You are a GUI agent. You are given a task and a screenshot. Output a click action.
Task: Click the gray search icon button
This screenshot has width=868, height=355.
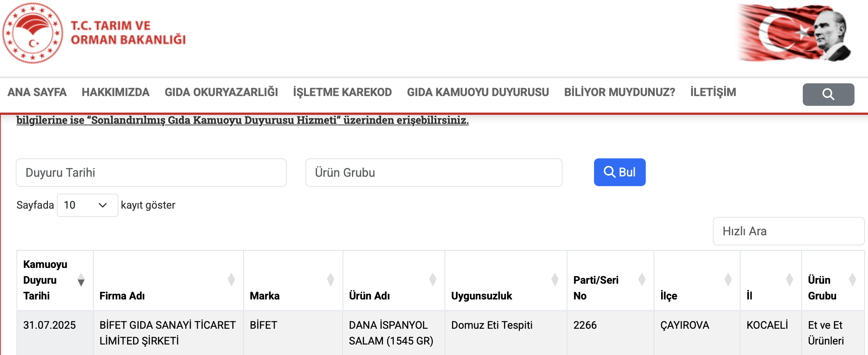[828, 94]
